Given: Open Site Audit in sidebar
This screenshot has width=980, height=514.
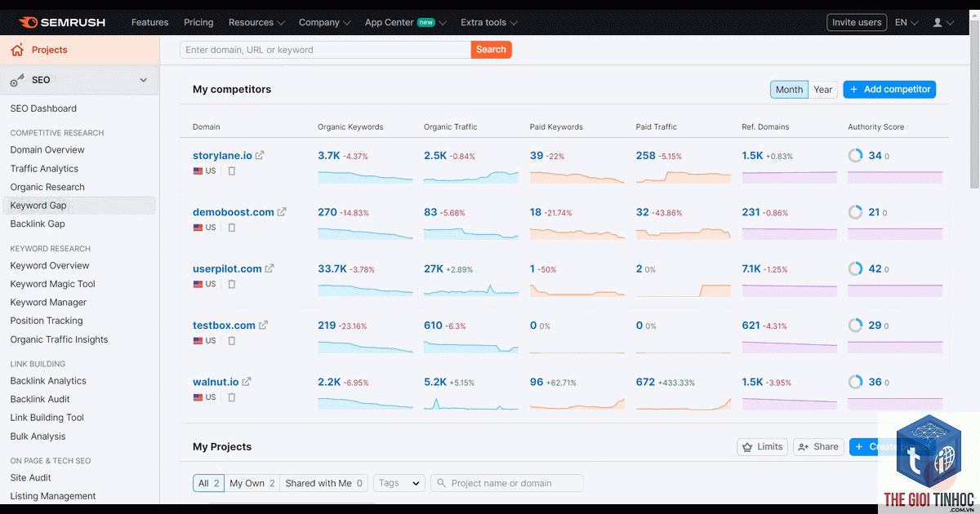Looking at the screenshot, I should click(31, 478).
